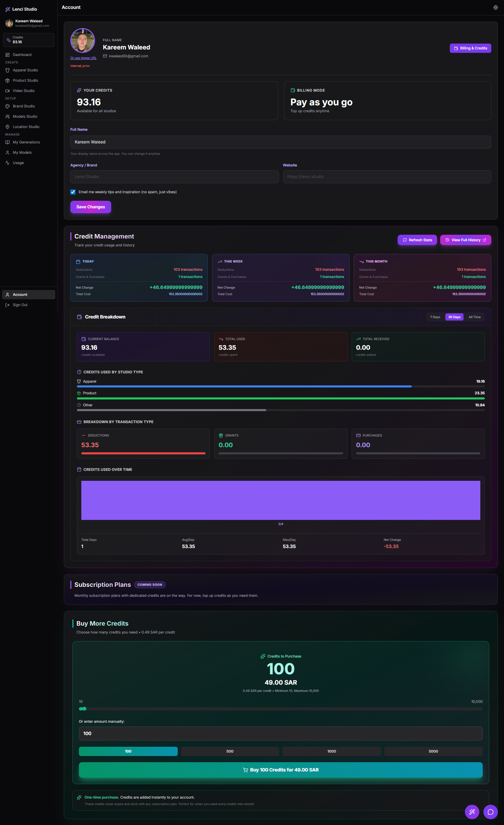The width and height of the screenshot is (504, 825).
Task: Click the Agency / Brand input field
Action: coord(174,177)
